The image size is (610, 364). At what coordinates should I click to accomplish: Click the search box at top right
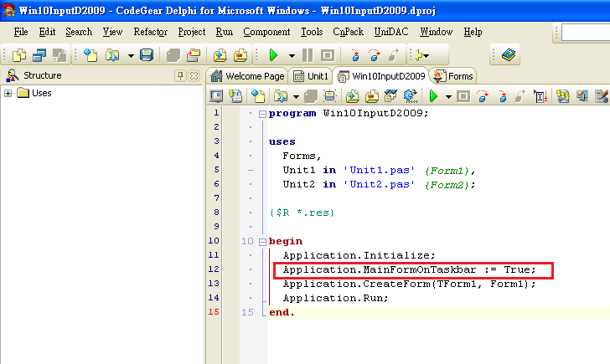pyautogui.click(x=586, y=33)
